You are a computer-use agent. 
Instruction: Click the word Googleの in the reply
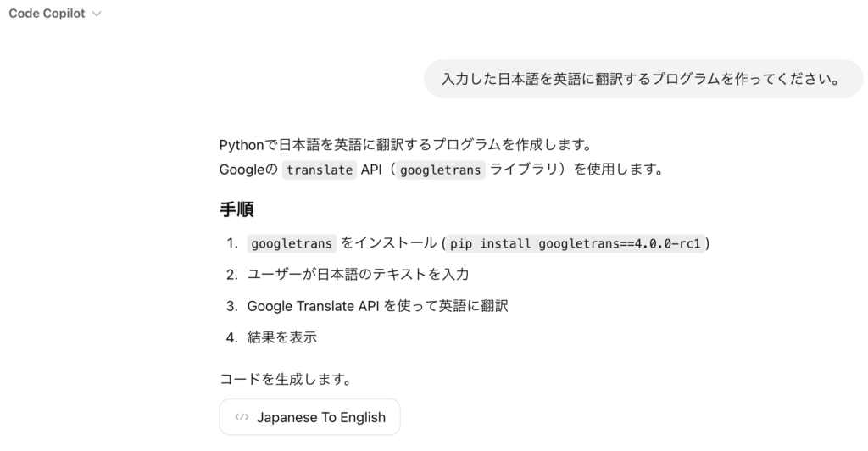248,170
